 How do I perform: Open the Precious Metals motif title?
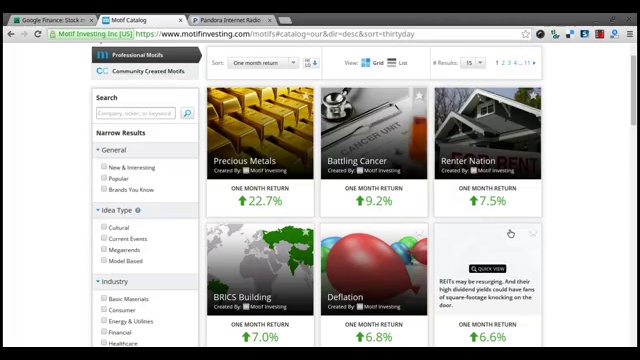point(244,161)
